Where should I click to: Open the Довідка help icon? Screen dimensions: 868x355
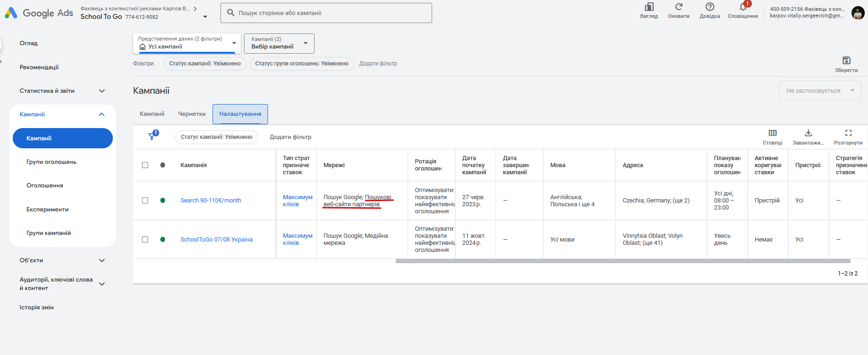(710, 7)
